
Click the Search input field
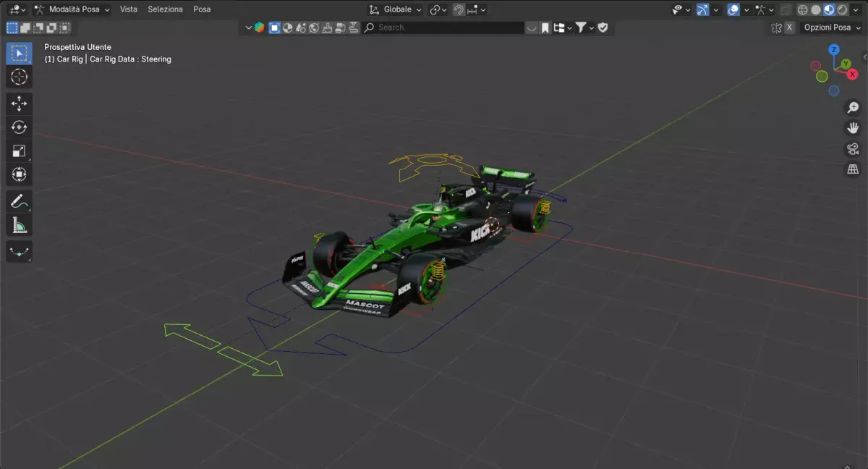point(443,28)
